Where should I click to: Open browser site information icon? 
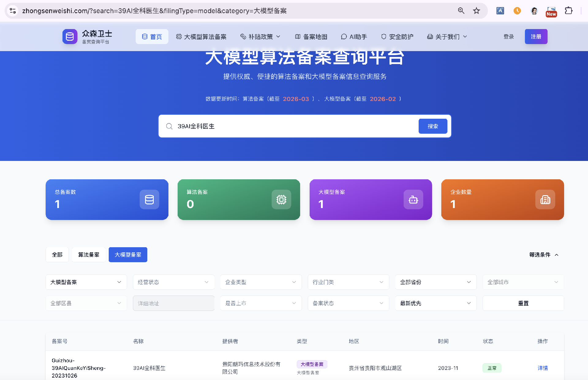click(x=13, y=11)
